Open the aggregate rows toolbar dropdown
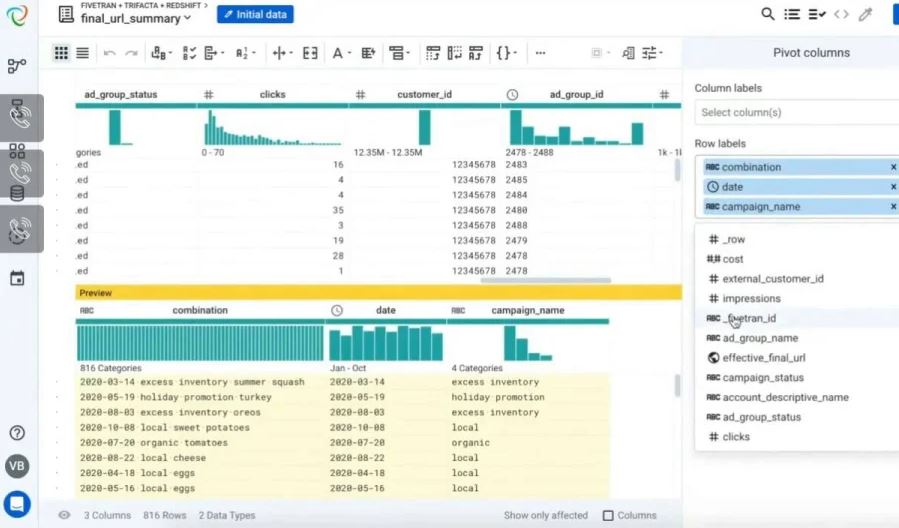 coord(400,53)
